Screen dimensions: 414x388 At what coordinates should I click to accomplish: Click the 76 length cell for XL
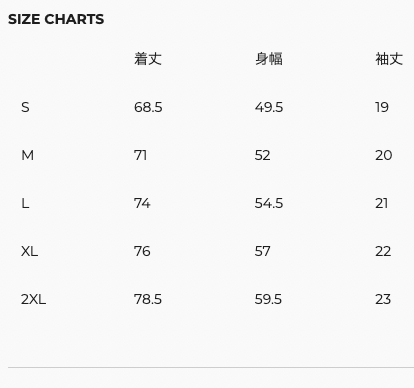click(142, 251)
